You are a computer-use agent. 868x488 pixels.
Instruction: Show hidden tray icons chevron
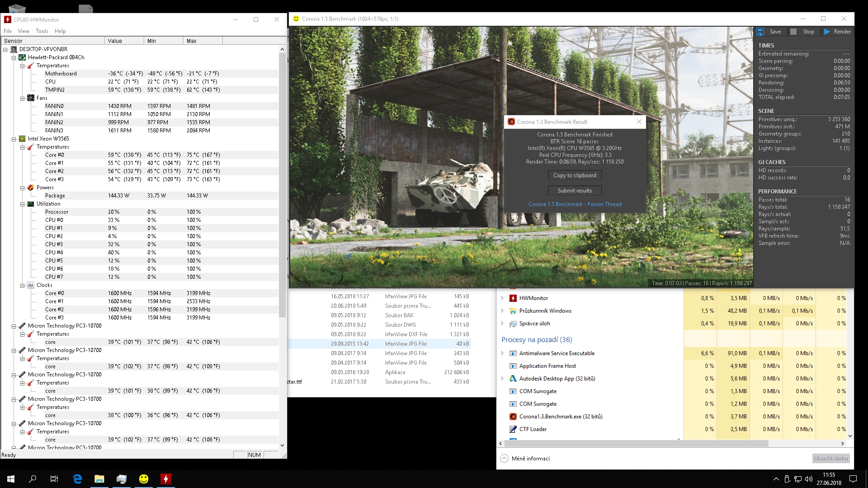point(776,479)
